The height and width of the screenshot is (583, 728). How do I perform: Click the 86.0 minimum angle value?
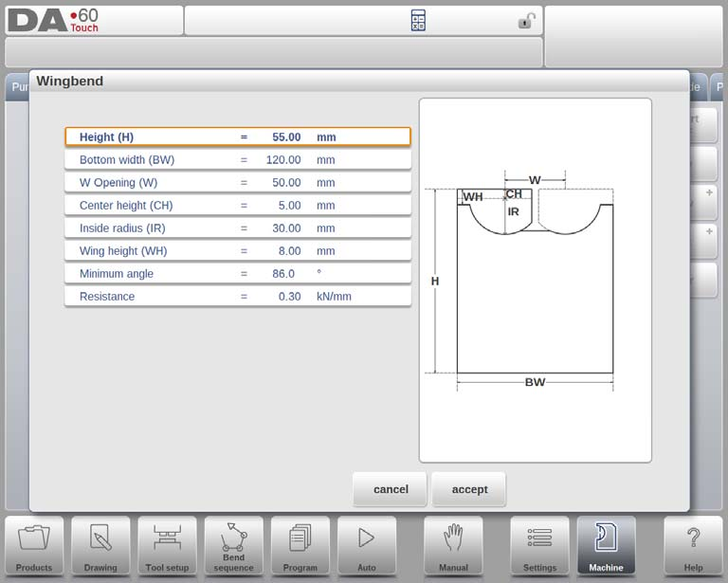(283, 273)
